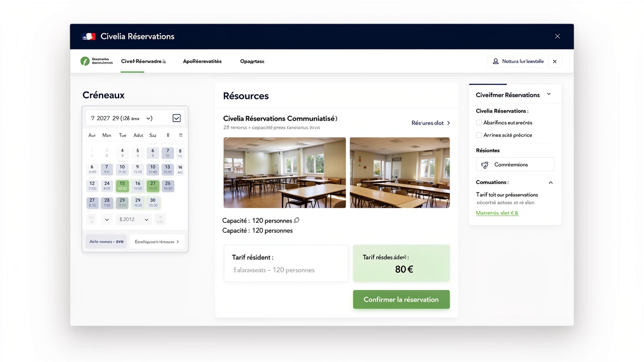Pick the day 16 slot at 11:00
The width and height of the screenshot is (644, 362).
(138, 186)
